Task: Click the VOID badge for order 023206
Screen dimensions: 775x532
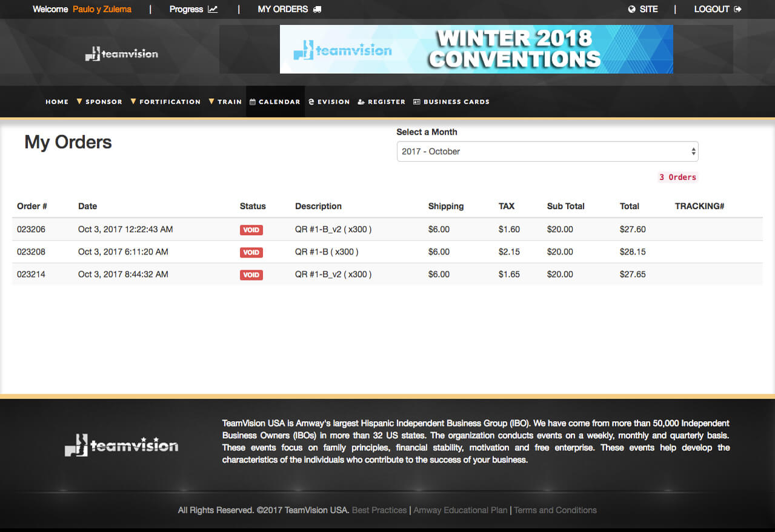Action: [251, 230]
